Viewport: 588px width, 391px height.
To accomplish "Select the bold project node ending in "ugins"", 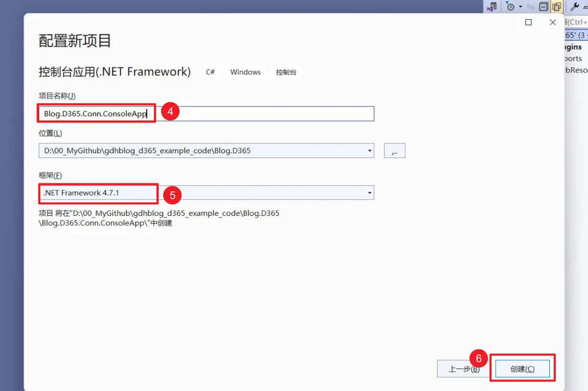I will click(574, 47).
